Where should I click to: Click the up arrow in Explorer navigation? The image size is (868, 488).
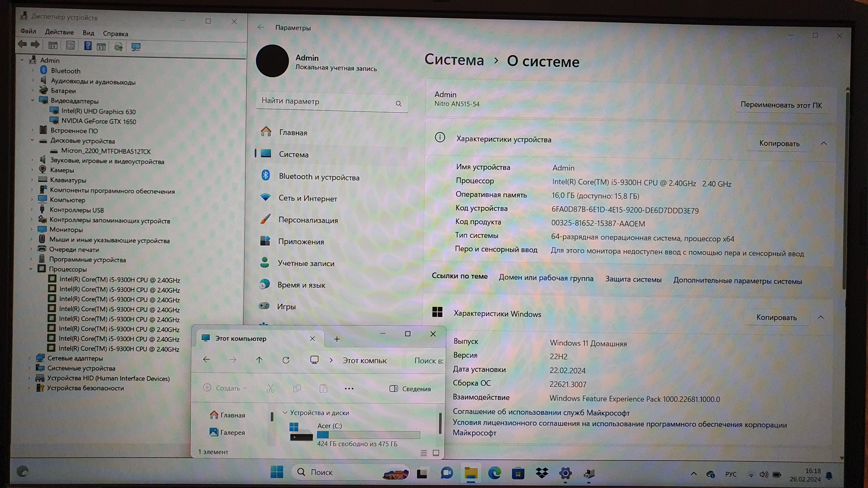[x=259, y=360]
